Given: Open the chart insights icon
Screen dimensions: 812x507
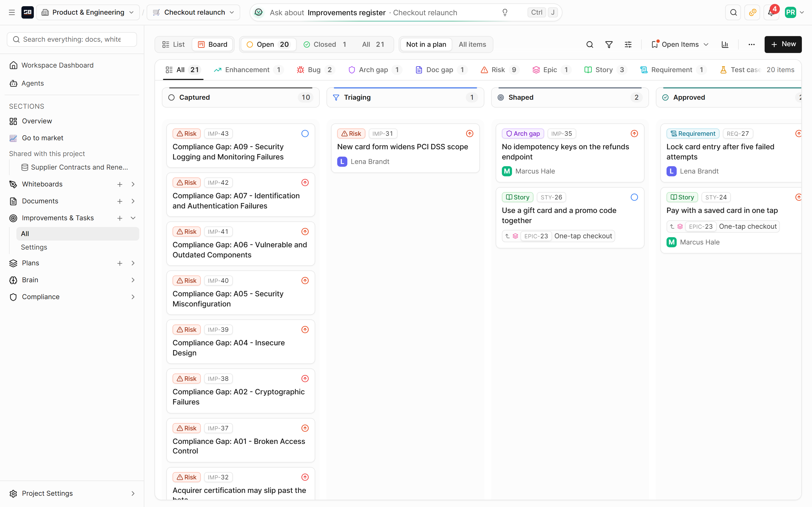Looking at the screenshot, I should [x=725, y=45].
